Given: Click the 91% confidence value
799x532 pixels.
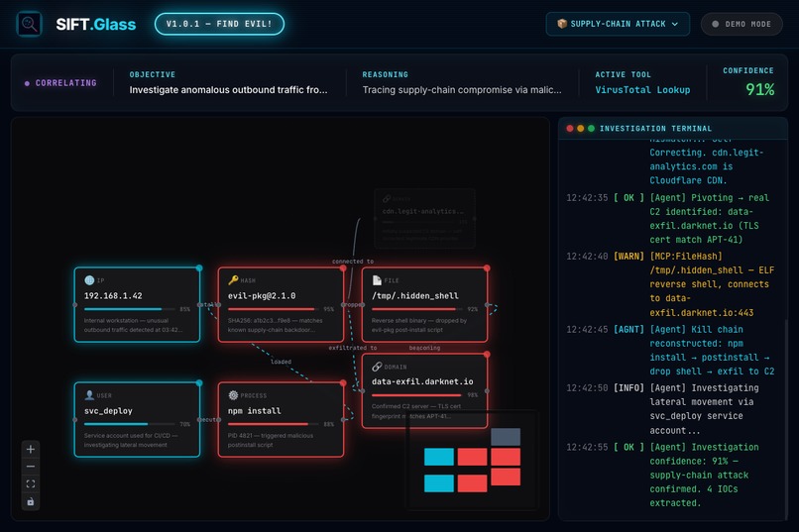Looking at the screenshot, I should point(759,89).
